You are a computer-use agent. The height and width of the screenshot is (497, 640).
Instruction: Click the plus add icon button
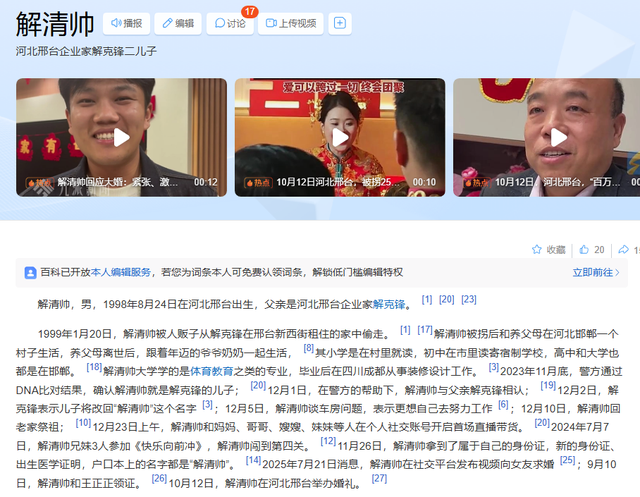coord(340,23)
